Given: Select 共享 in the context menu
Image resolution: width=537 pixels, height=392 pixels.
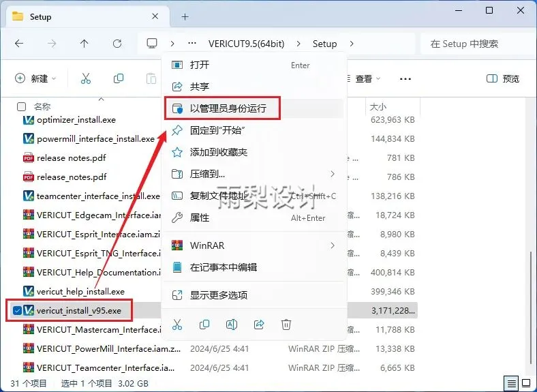Looking at the screenshot, I should (x=254, y=87).
